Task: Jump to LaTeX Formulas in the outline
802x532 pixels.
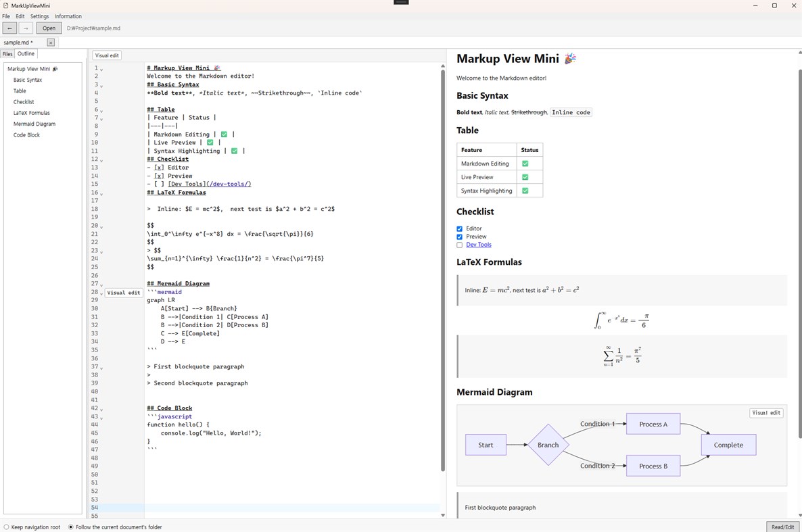Action: [31, 112]
